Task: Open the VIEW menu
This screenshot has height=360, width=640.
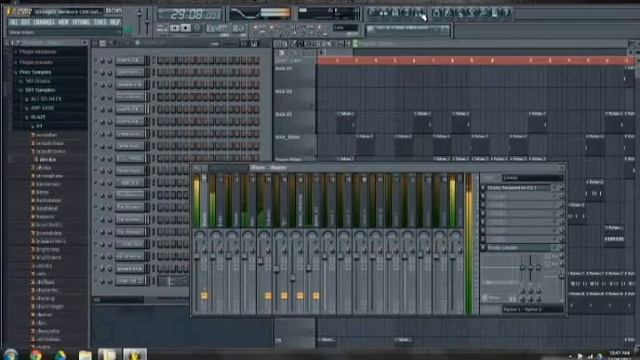Action: click(x=63, y=22)
